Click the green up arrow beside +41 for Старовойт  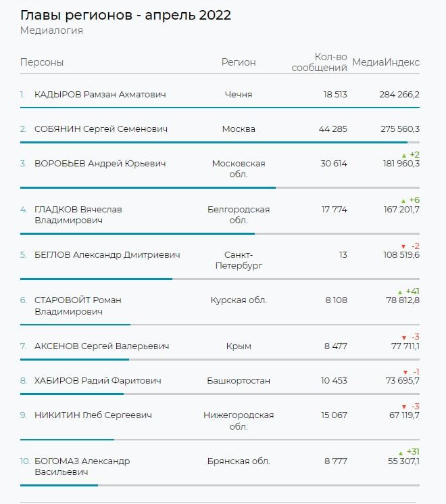pos(400,292)
